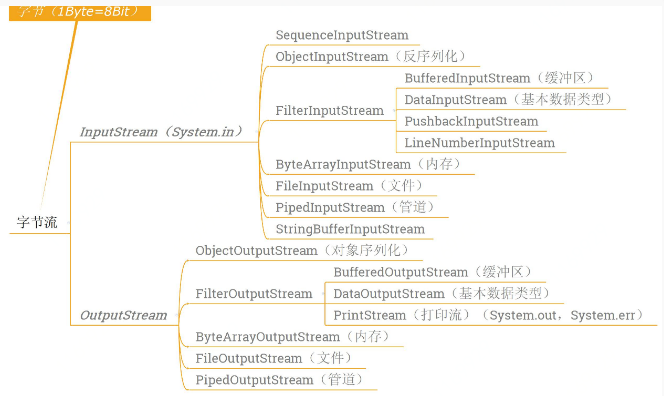This screenshot has height=396, width=664.
Task: Select ObjectOutputStream (对象序列化) node
Action: click(302, 251)
